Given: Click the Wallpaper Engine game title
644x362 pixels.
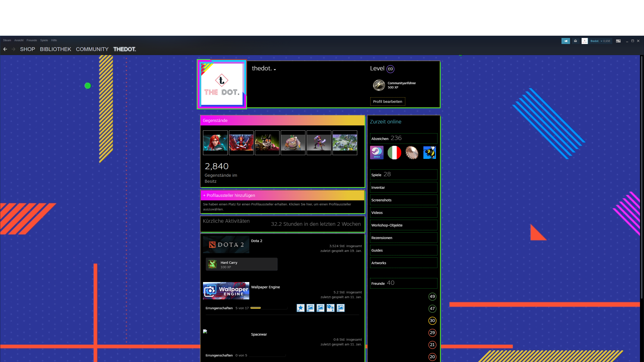Looking at the screenshot, I should pos(265,287).
